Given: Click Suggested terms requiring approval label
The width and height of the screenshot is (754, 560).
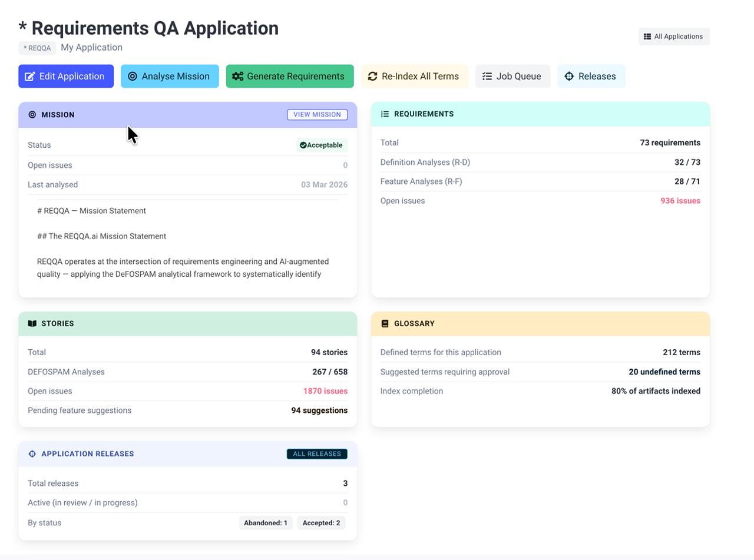Looking at the screenshot, I should [x=445, y=372].
